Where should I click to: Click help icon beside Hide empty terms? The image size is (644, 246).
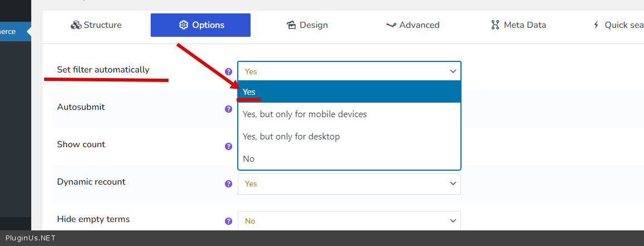[x=228, y=221]
